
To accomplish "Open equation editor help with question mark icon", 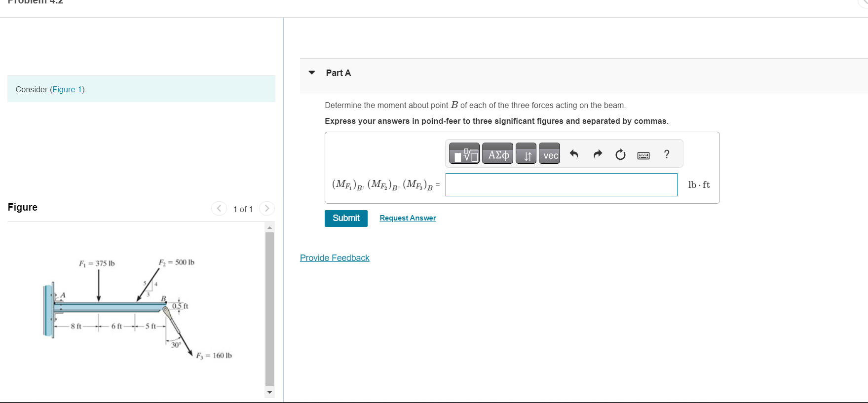I will pyautogui.click(x=666, y=154).
